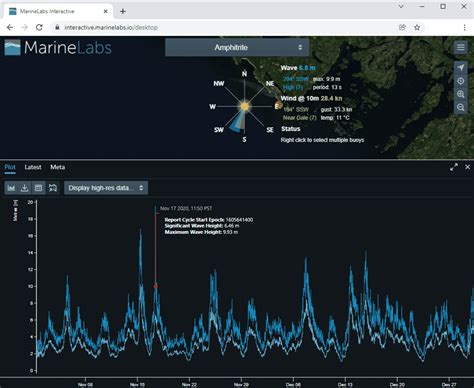Switch to the Meta tab
Screen dimensions: 474x388
58,167
